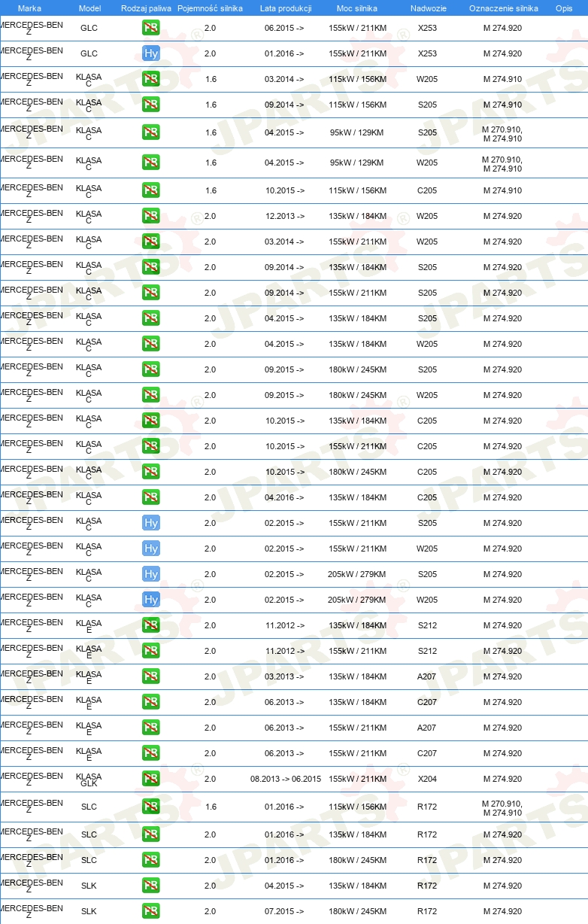Click the petrol icon in the Klasa C 03.2014 115kW row
This screenshot has width=588, height=924.
[150, 80]
